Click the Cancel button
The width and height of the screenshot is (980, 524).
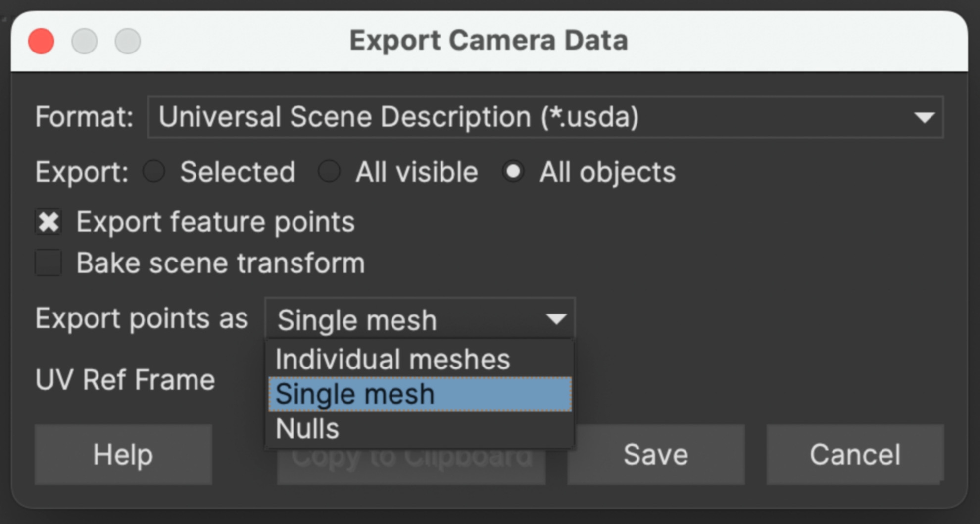pos(854,454)
